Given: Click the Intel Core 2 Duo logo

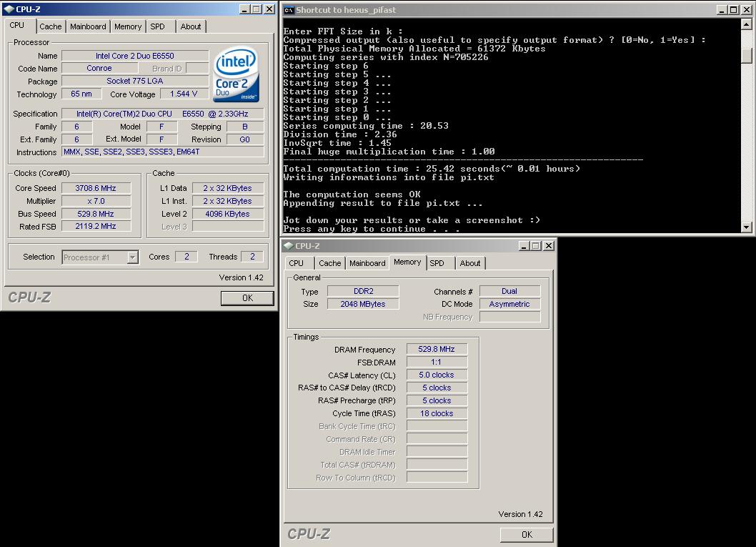Looking at the screenshot, I should coord(236,74).
